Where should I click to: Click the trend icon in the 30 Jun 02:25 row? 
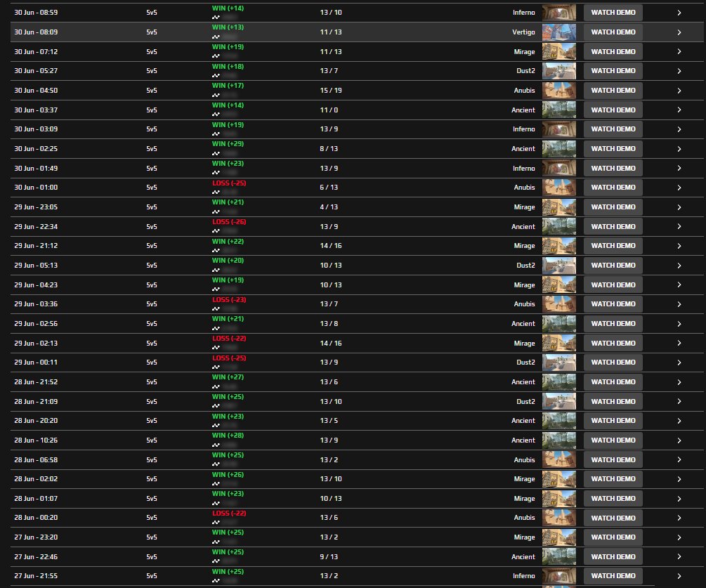point(216,153)
